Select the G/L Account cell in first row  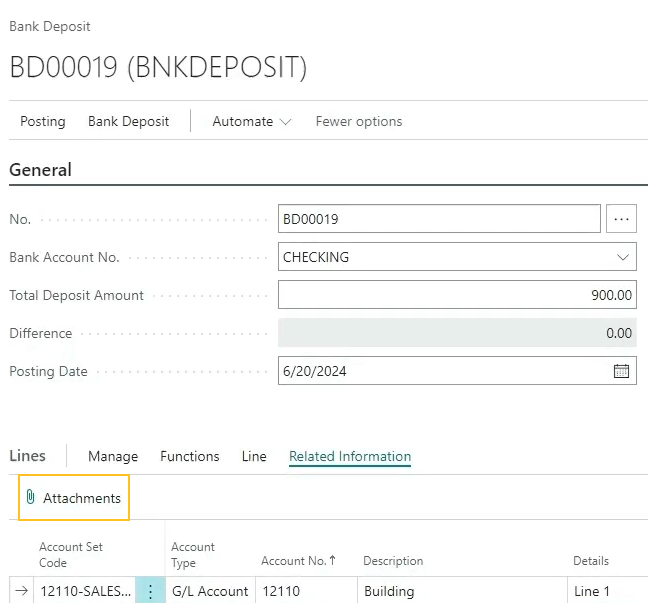click(x=210, y=591)
